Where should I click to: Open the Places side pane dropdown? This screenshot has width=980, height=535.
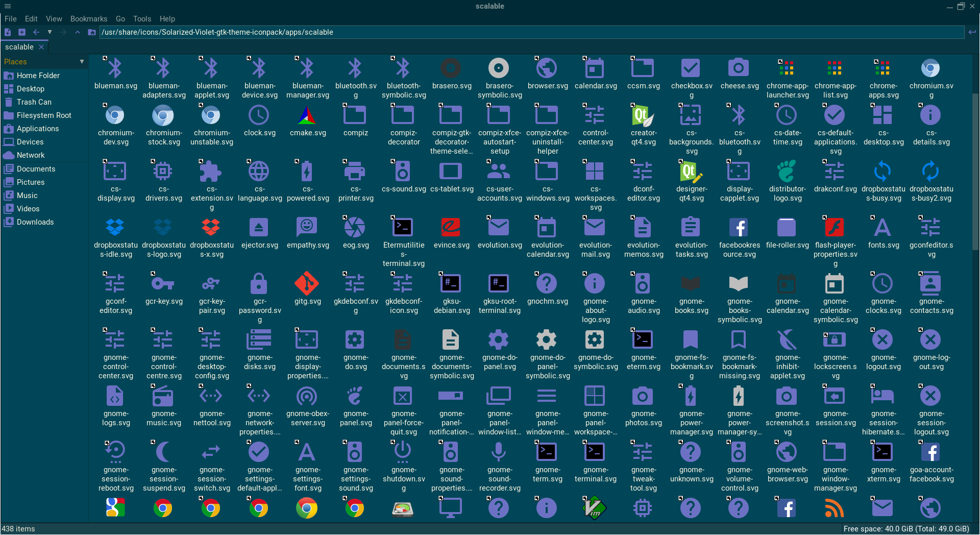tap(82, 62)
